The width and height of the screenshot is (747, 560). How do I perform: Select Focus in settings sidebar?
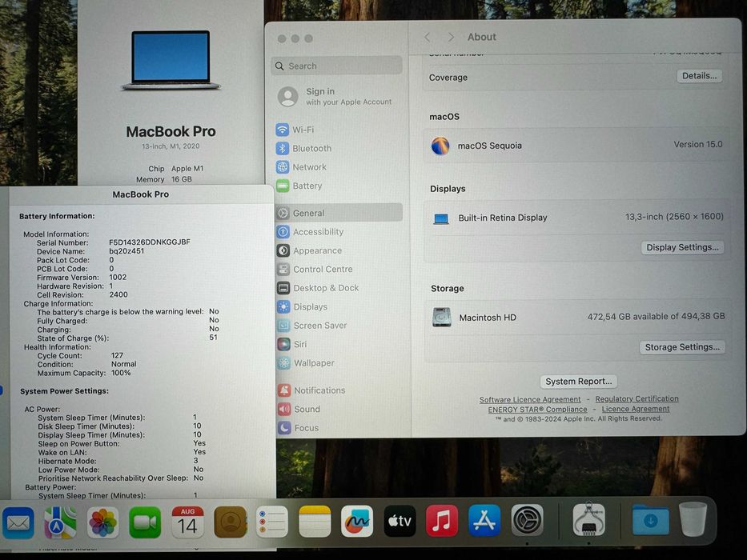tap(339, 428)
